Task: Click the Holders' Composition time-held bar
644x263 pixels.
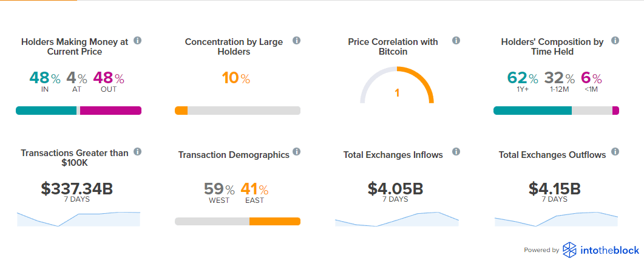Action: [556, 111]
